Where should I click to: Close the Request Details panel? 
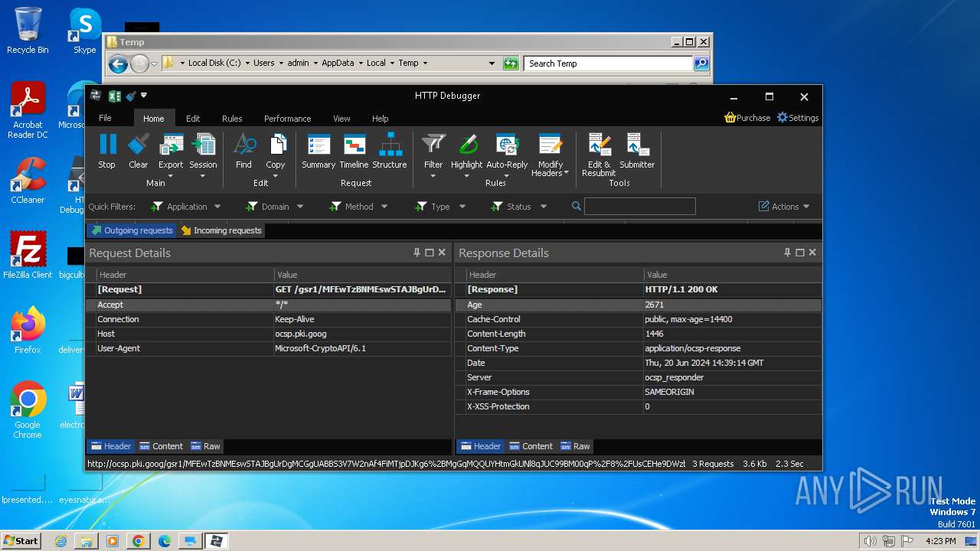pos(442,253)
